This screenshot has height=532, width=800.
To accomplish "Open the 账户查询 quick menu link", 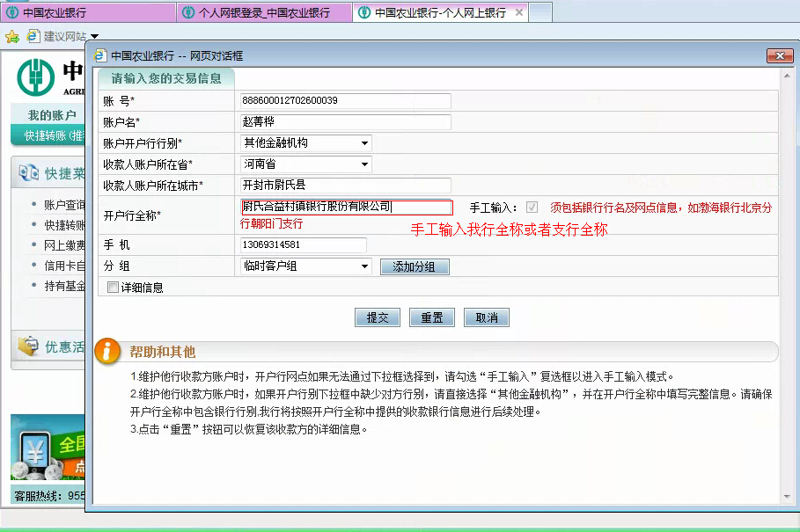I will 65,205.
